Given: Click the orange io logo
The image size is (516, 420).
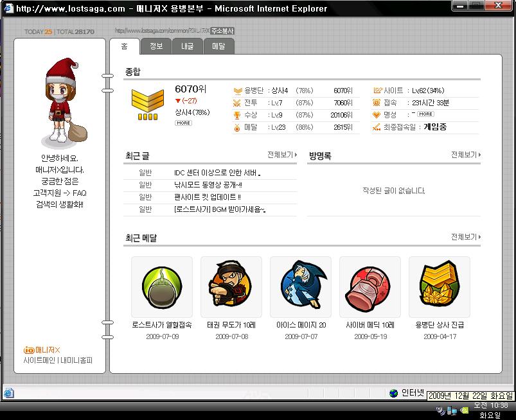Looking at the screenshot, I should click(29, 350).
